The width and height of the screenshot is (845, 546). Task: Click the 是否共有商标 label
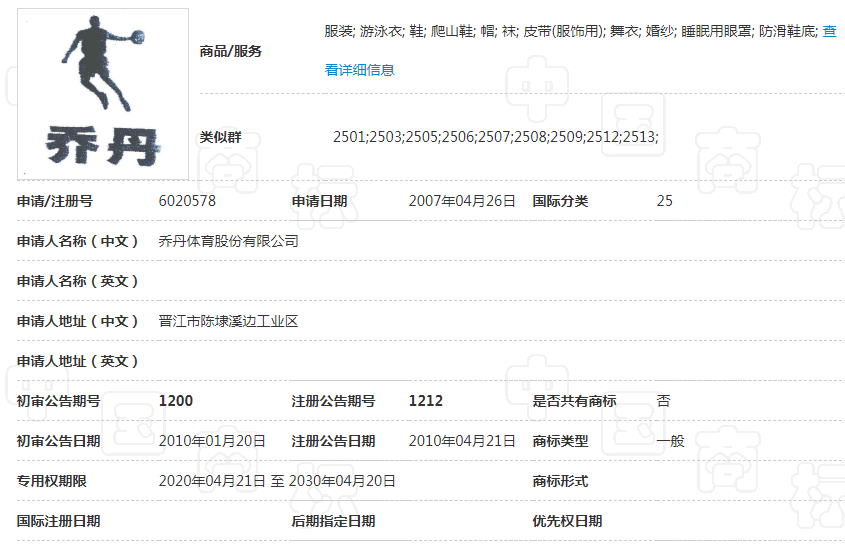pos(574,401)
